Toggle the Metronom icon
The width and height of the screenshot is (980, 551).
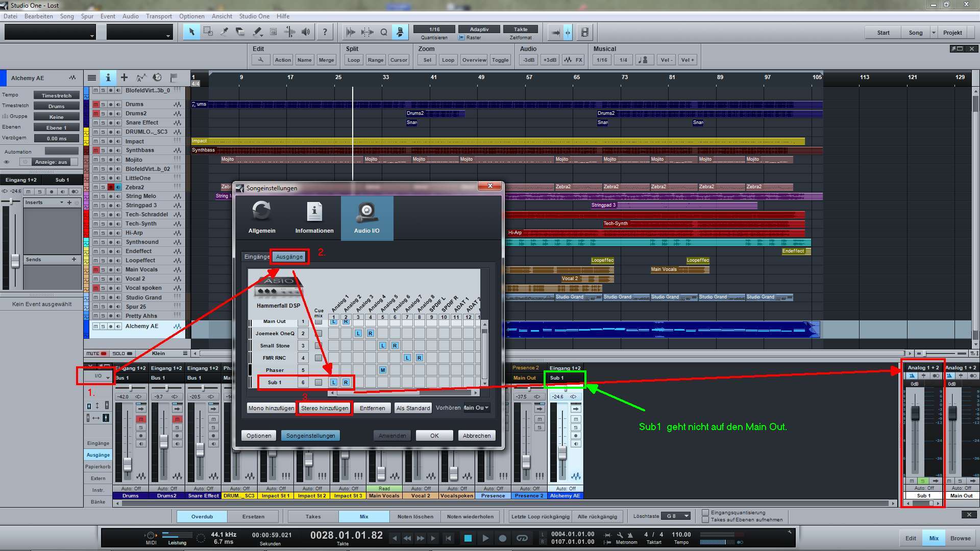(x=630, y=535)
